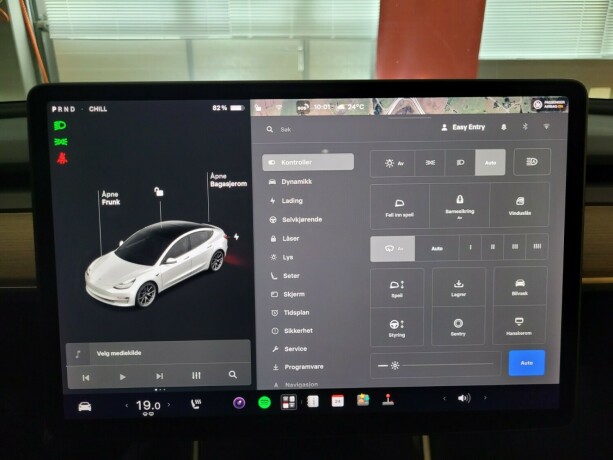Image resolution: width=613 pixels, height=460 pixels.
Task: Open the Selvkjørende autopilot section
Action: coord(296,219)
